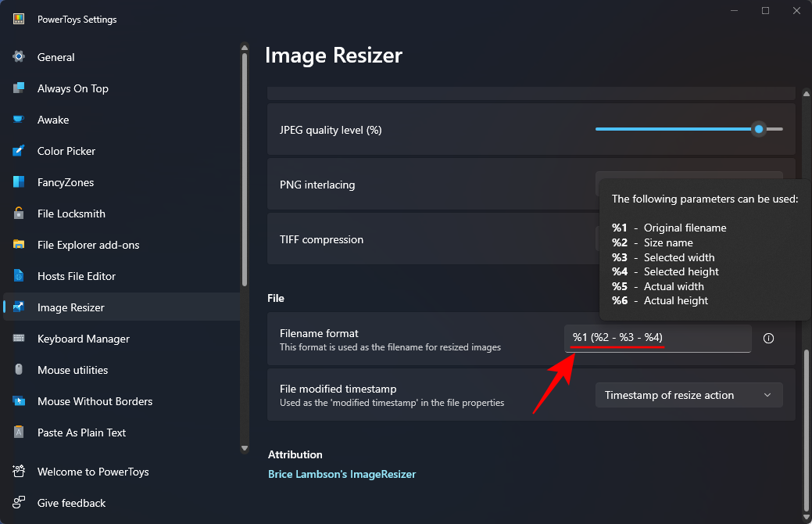
Task: Open Brice Lambson's ImageResizer link
Action: [x=342, y=474]
